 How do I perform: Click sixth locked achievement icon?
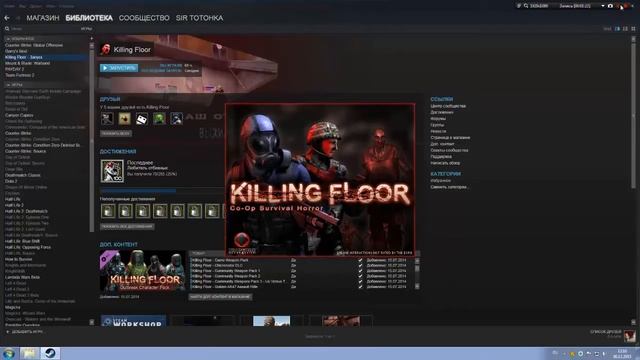click(195, 211)
